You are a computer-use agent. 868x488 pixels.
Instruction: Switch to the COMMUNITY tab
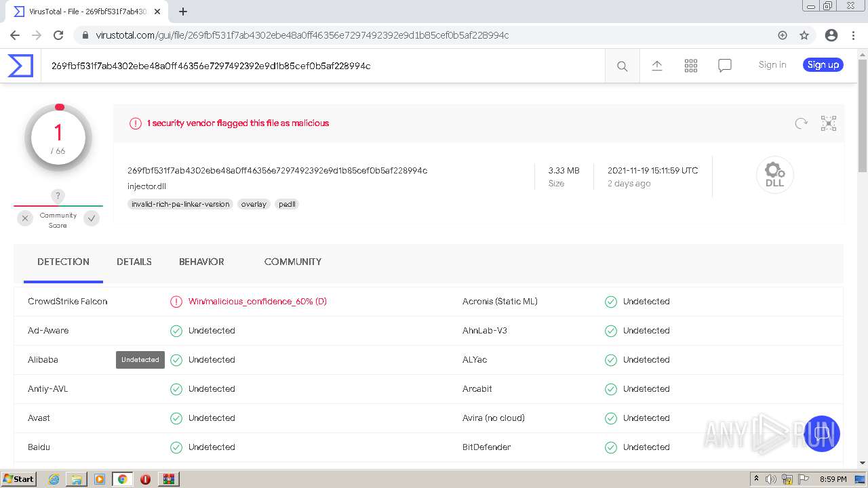point(293,262)
